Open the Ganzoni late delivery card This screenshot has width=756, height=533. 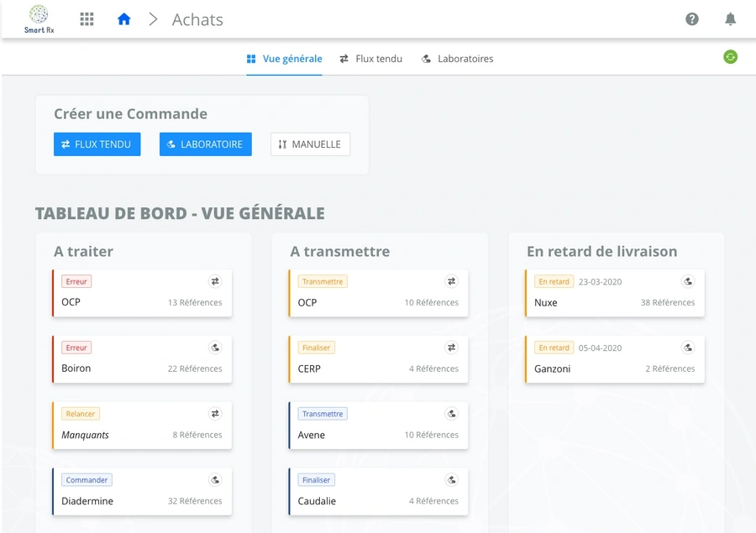[615, 359]
